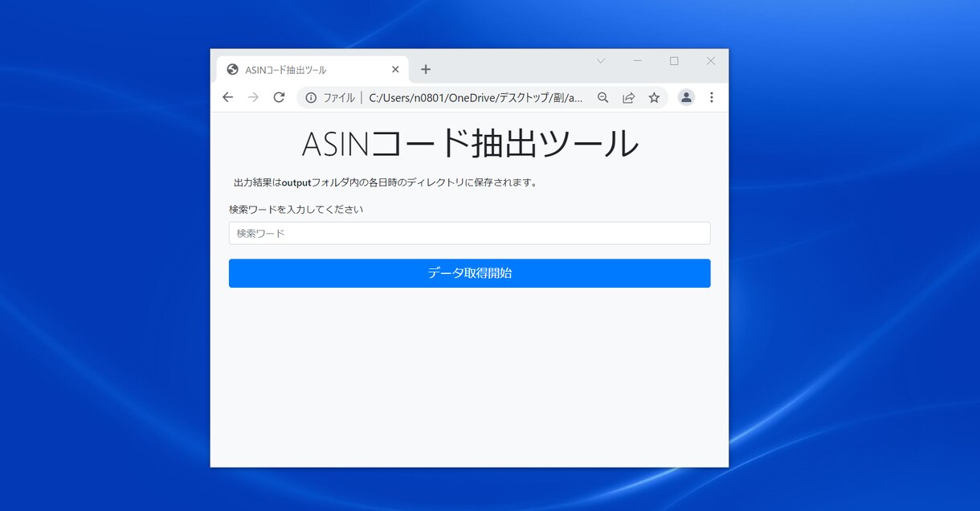Click the データ取得開始 button

469,273
